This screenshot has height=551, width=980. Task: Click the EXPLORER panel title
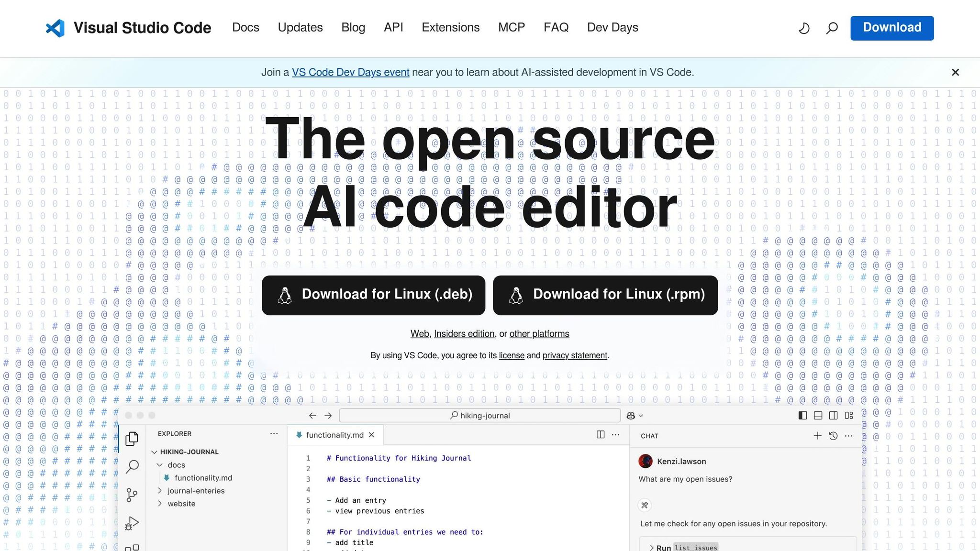tap(175, 434)
